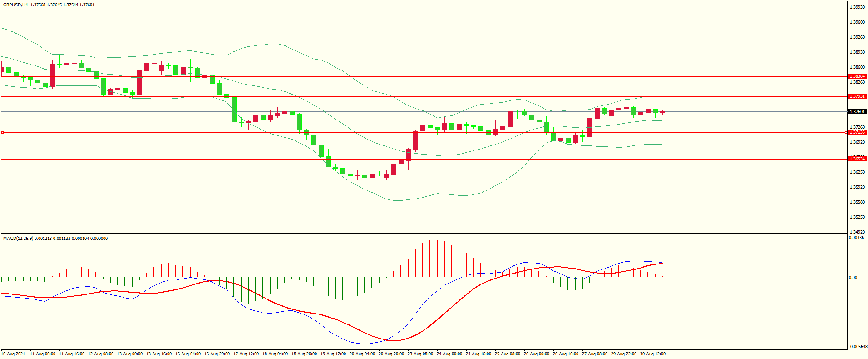The image size is (868, 359).
Task: Click the 1.37260 price axis label
Action: (x=857, y=127)
